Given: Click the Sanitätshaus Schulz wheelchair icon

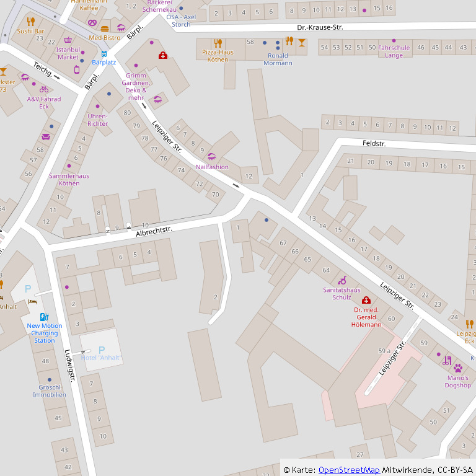Looking at the screenshot, I should [x=342, y=280].
